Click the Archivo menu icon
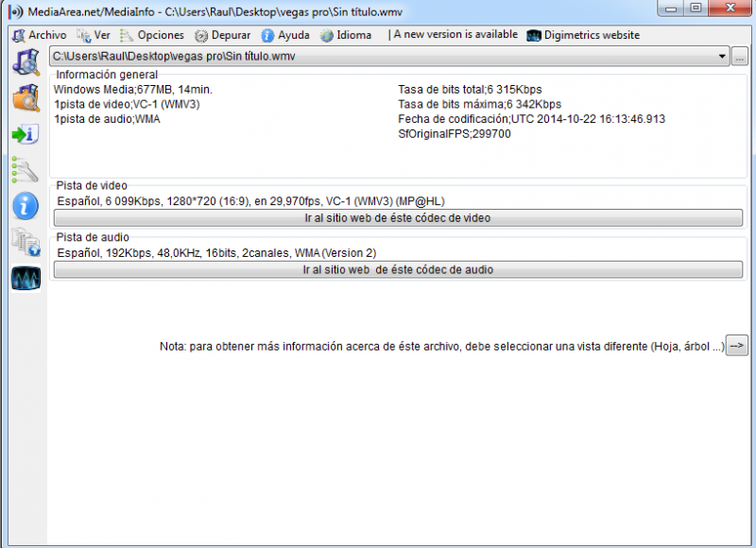 tap(18, 35)
